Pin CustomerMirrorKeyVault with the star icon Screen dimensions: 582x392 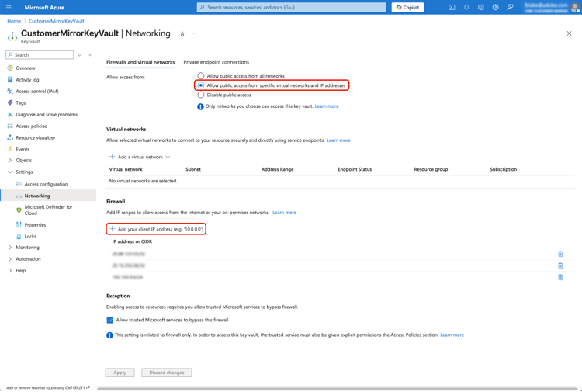(x=182, y=33)
